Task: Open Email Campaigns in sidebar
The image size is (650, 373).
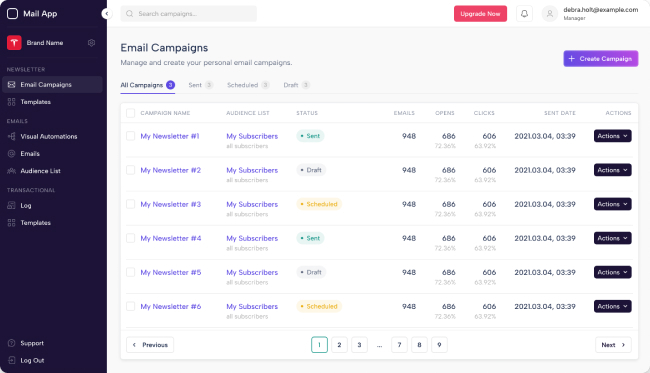Action: pyautogui.click(x=52, y=85)
